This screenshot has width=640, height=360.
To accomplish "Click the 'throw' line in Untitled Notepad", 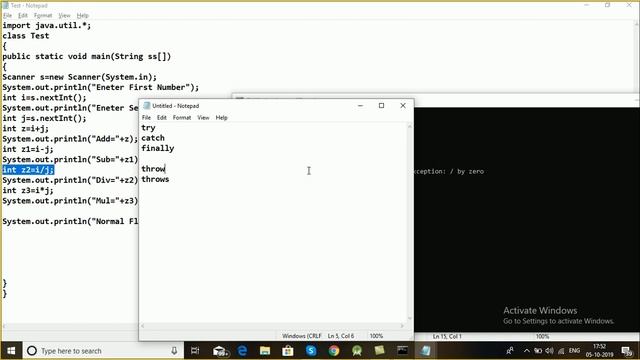I will (x=153, y=169).
